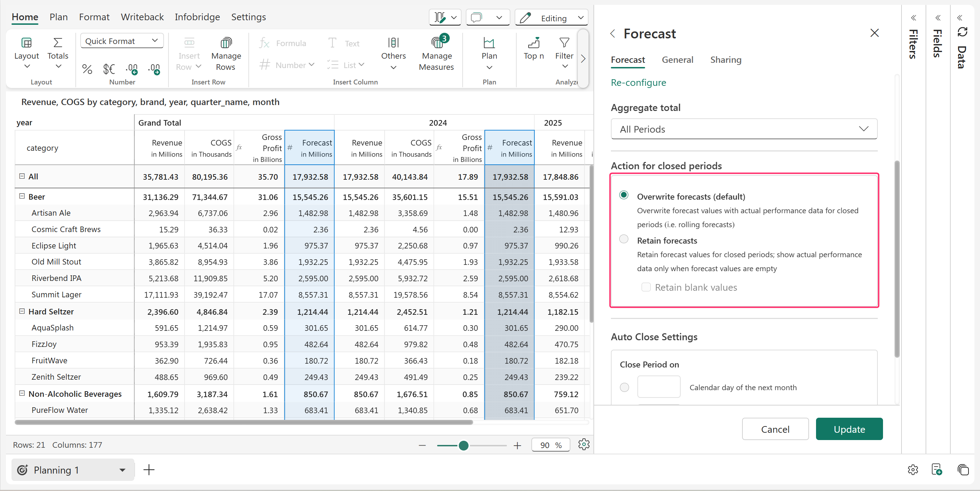This screenshot has width=980, height=491.
Task: Click the Totals sigma icon
Action: point(58,43)
